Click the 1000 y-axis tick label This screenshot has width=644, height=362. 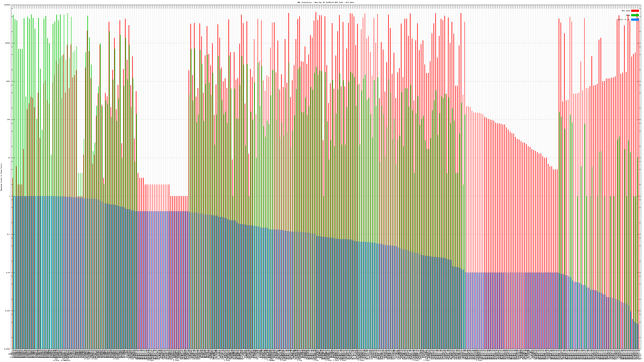click(8, 81)
